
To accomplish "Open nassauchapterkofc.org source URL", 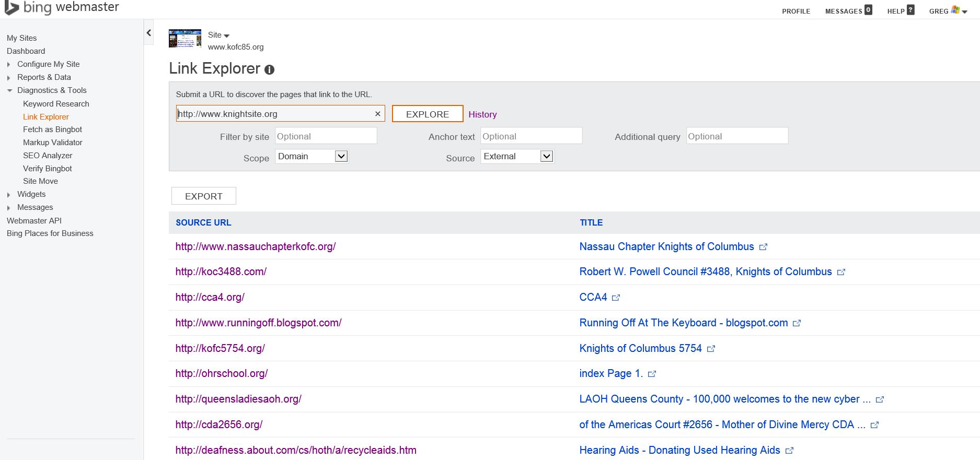I will click(x=256, y=246).
